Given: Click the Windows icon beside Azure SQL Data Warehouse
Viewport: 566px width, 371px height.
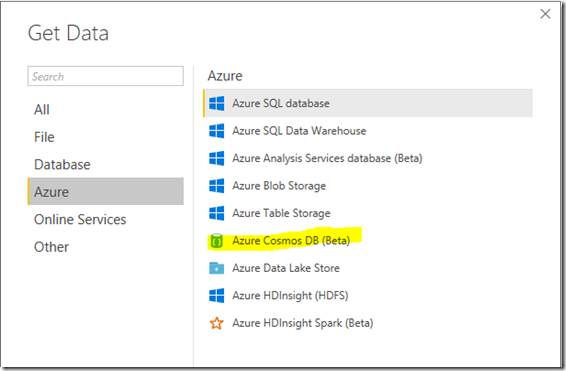Looking at the screenshot, I should click(217, 131).
